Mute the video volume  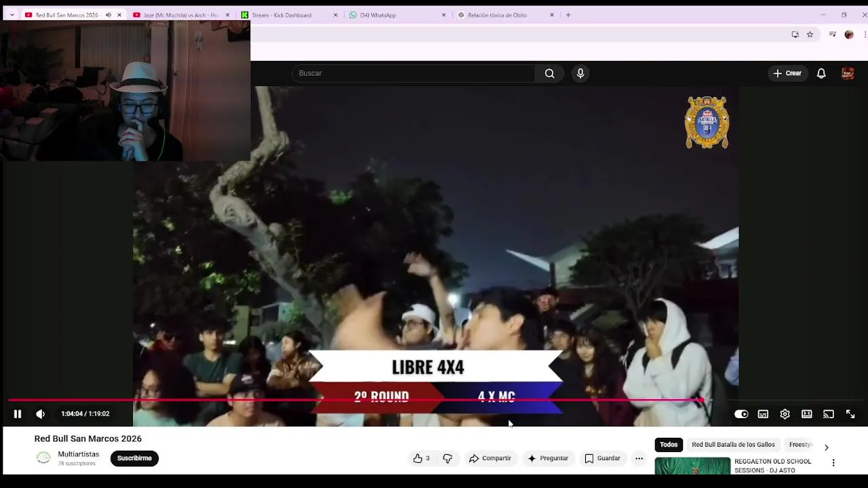tap(40, 414)
